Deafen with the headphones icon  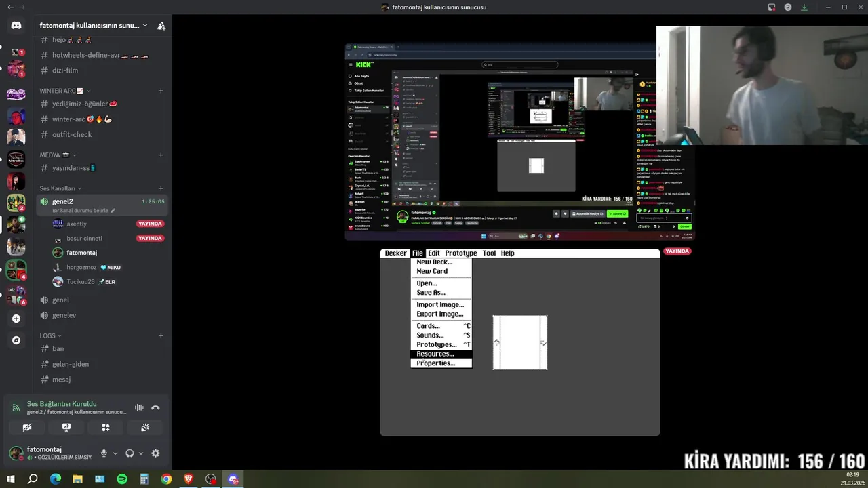tap(130, 453)
